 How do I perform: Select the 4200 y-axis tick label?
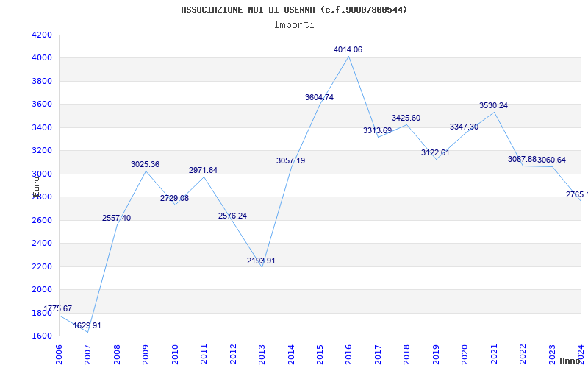[42, 35]
